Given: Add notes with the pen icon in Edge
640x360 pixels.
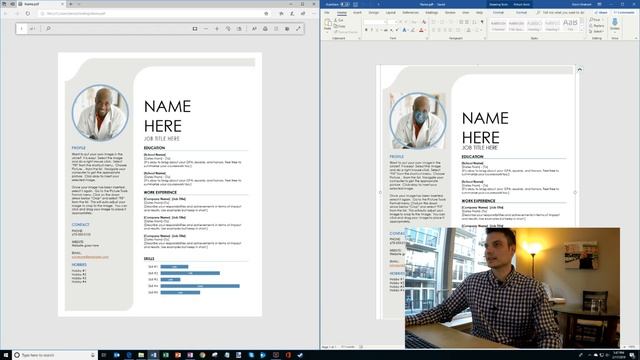Looking at the screenshot, I should 292,13.
